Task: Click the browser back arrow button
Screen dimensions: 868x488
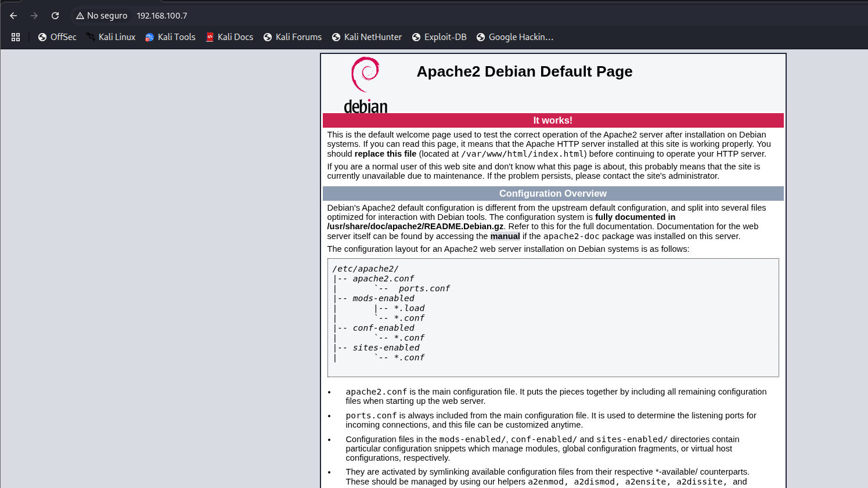Action: 13,16
